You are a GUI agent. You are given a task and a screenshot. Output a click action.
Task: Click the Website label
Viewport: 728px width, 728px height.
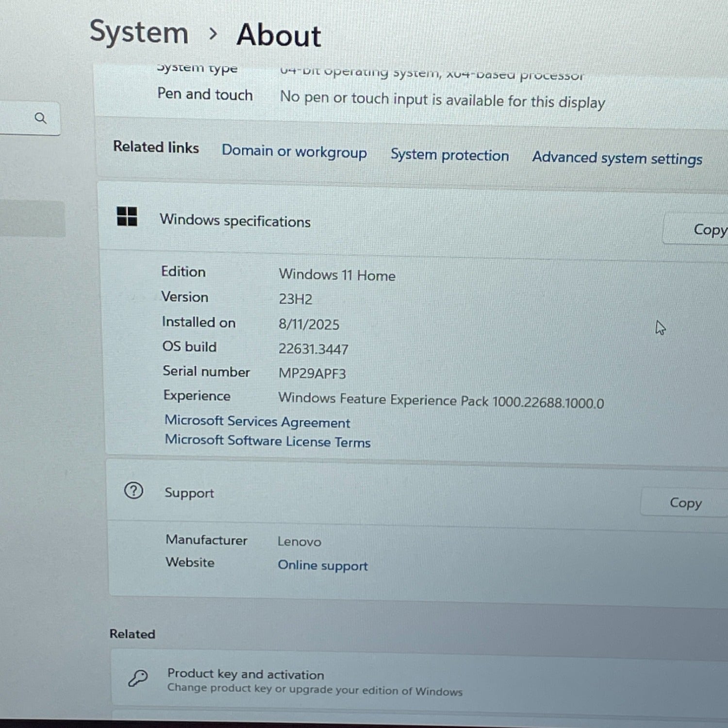tap(190, 562)
